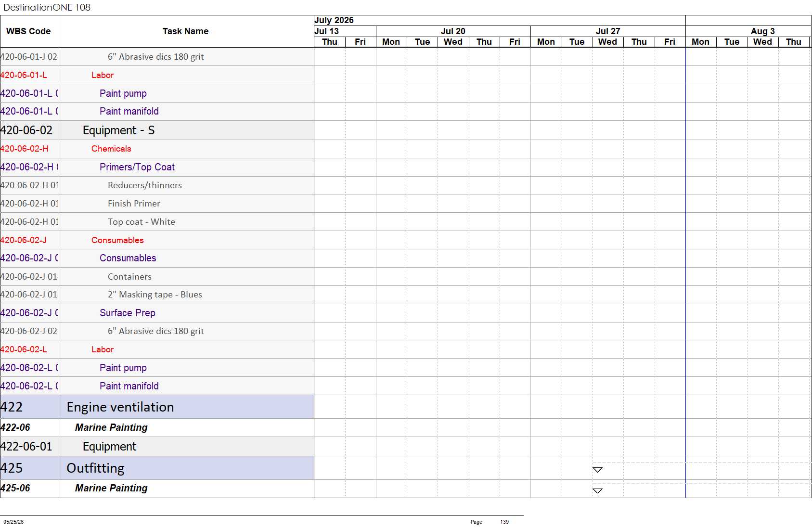The width and height of the screenshot is (812, 528).
Task: Select Consumables under 420-06-02-J red row
Action: coord(117,240)
